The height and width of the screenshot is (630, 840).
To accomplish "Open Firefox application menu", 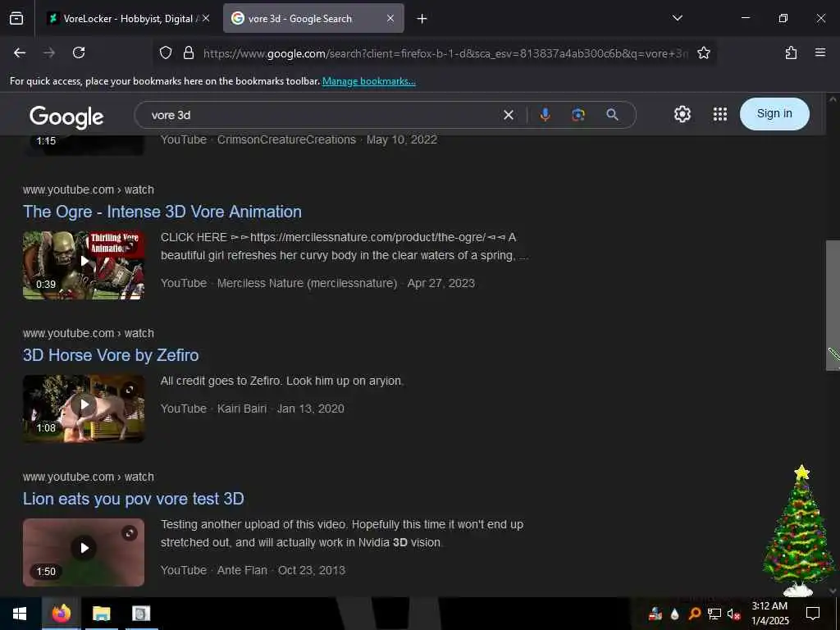I will click(x=819, y=52).
